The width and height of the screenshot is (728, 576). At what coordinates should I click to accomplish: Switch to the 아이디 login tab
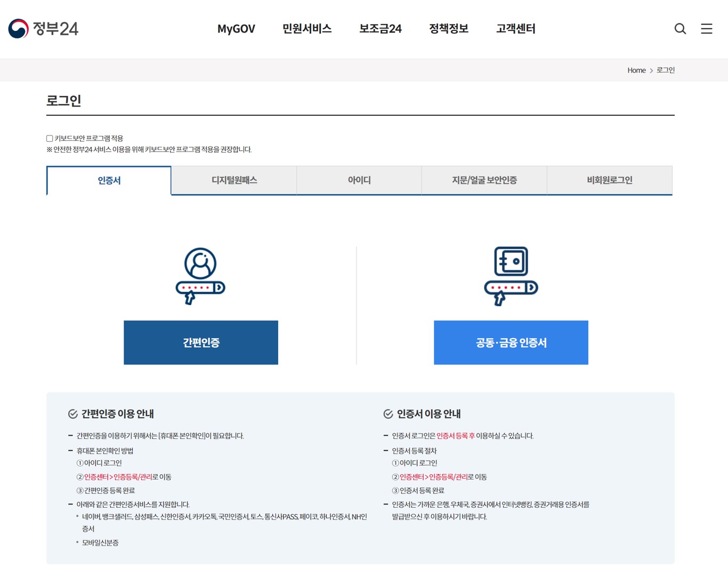(359, 180)
